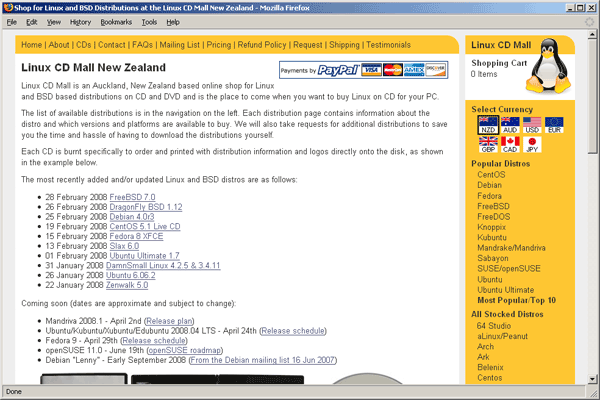This screenshot has width=600, height=400.
Task: Open the Edit menu
Action: point(31,22)
